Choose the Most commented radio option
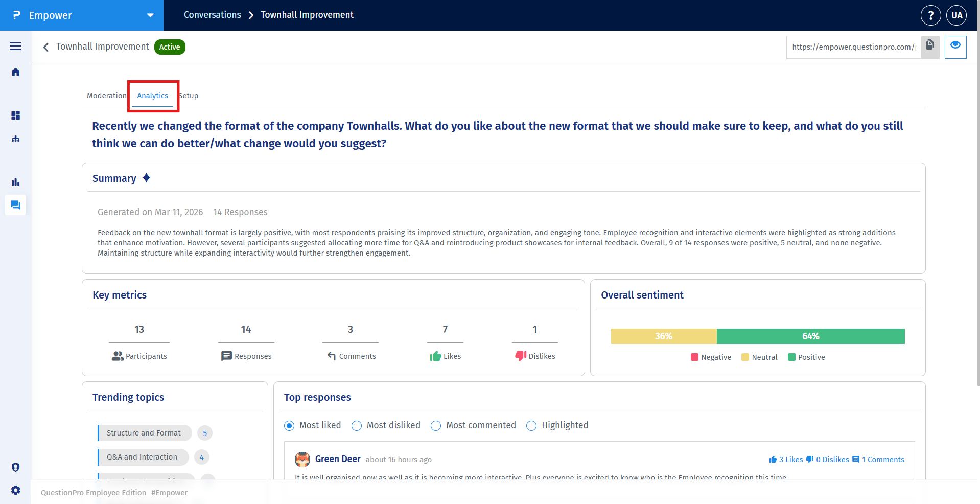980x504 pixels. (x=435, y=425)
